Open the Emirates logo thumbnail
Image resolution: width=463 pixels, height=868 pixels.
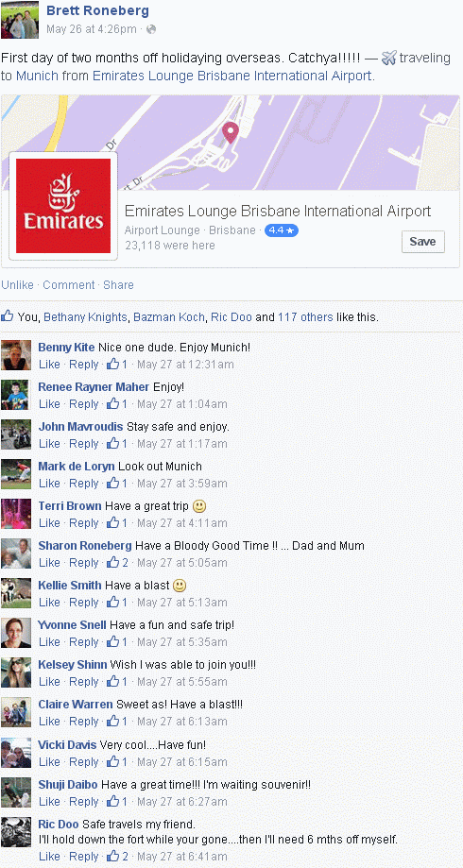pyautogui.click(x=63, y=206)
